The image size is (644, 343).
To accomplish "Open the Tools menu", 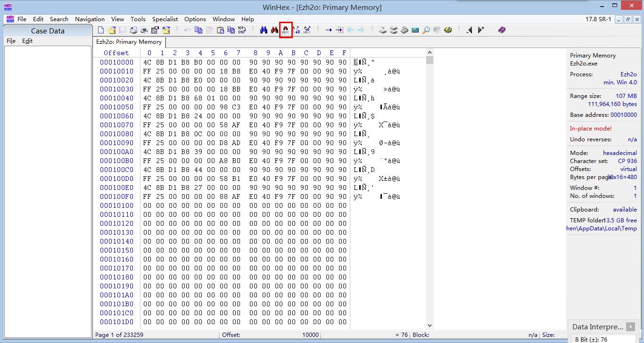I will (138, 19).
